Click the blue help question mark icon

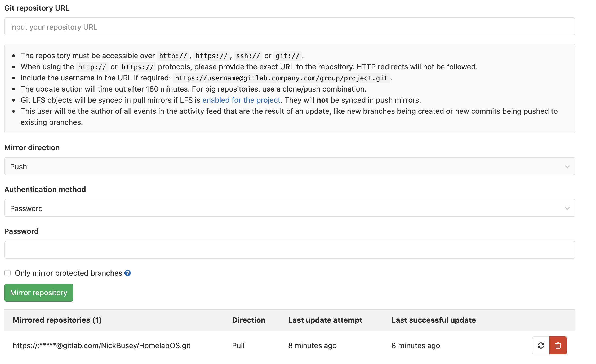127,273
